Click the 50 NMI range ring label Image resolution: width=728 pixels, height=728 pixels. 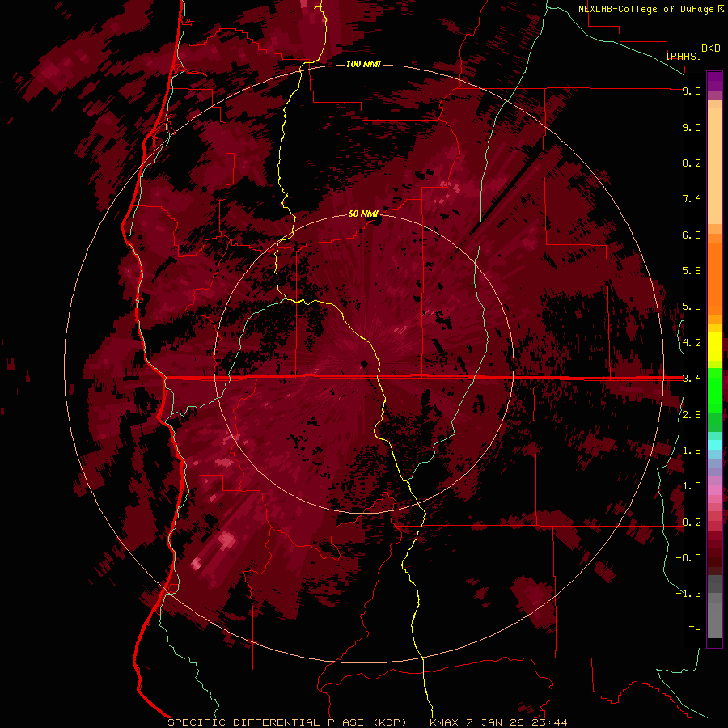(x=363, y=214)
